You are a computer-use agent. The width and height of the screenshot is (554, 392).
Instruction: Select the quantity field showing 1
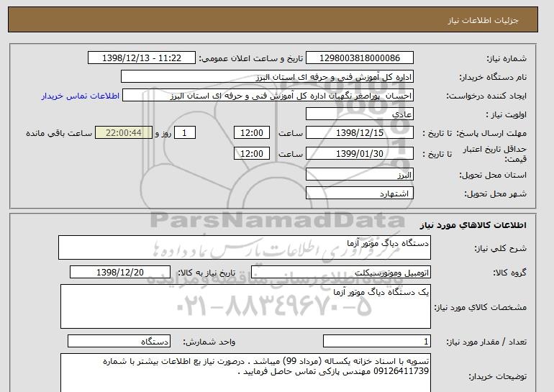click(x=376, y=342)
